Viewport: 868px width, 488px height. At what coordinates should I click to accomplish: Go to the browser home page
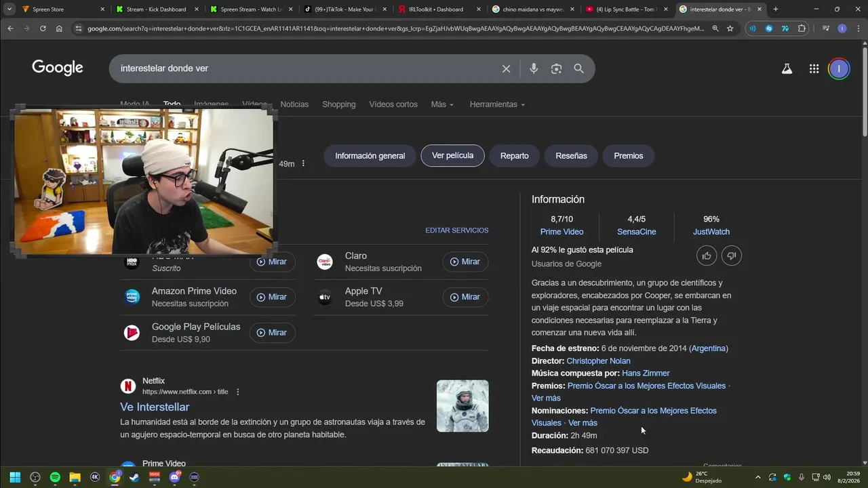coord(59,28)
